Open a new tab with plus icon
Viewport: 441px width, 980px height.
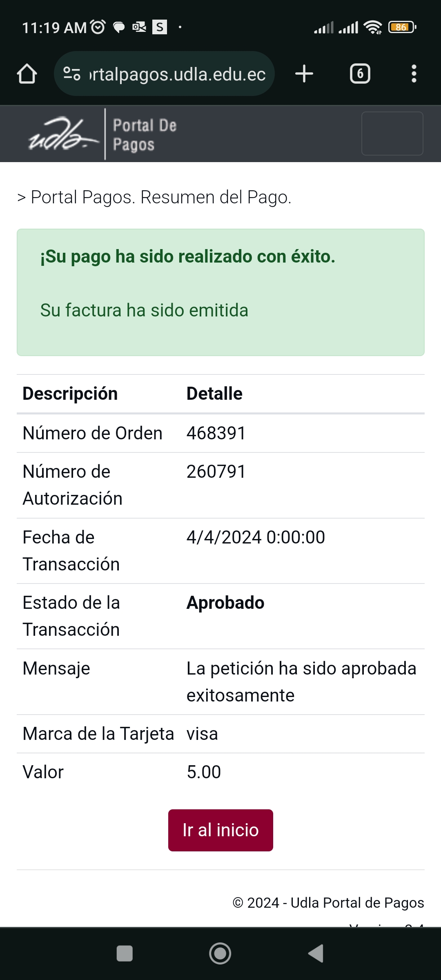point(304,74)
